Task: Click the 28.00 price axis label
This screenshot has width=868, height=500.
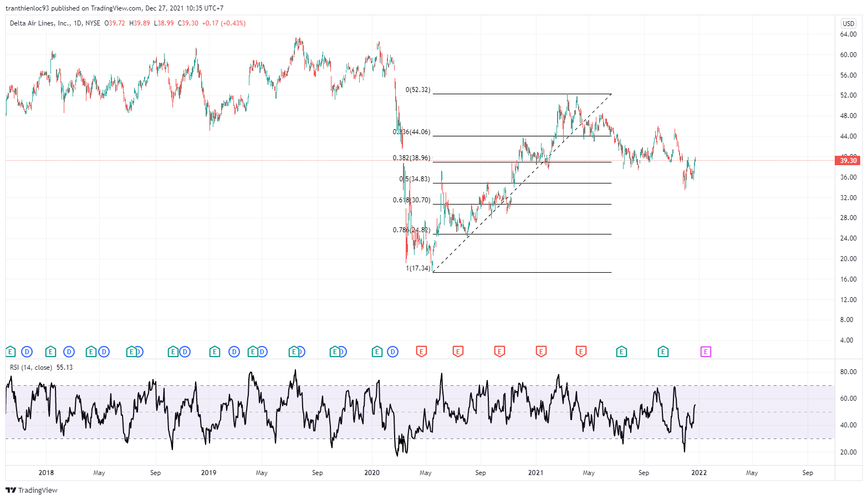Action: point(848,218)
